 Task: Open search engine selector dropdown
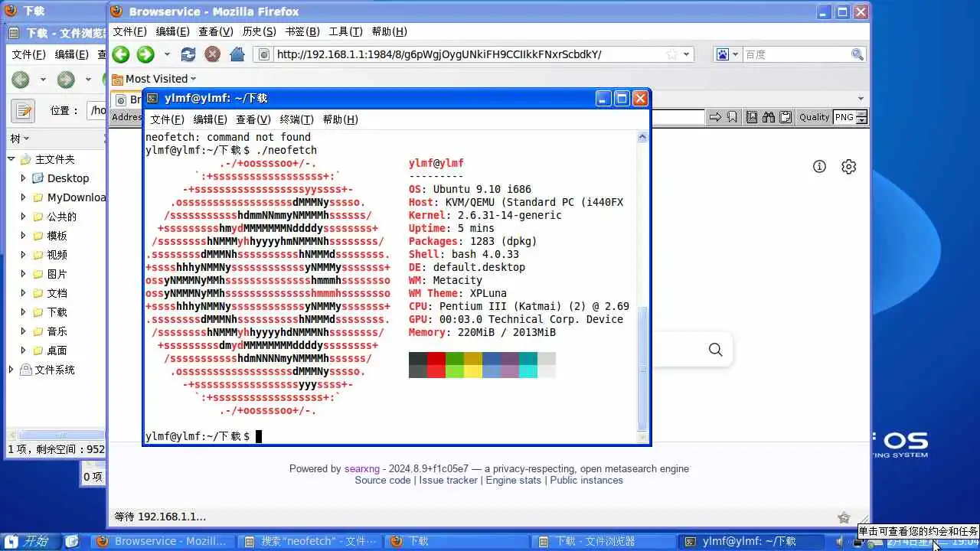click(728, 54)
